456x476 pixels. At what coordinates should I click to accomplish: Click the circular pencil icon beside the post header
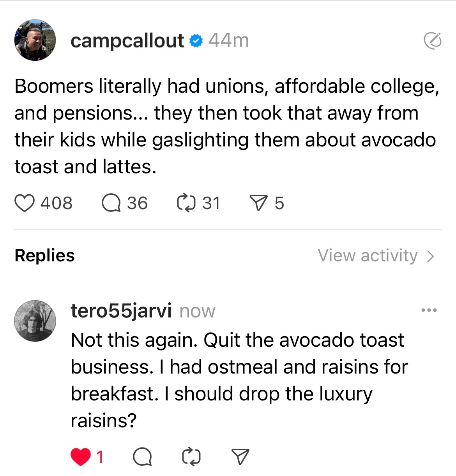coord(432,41)
